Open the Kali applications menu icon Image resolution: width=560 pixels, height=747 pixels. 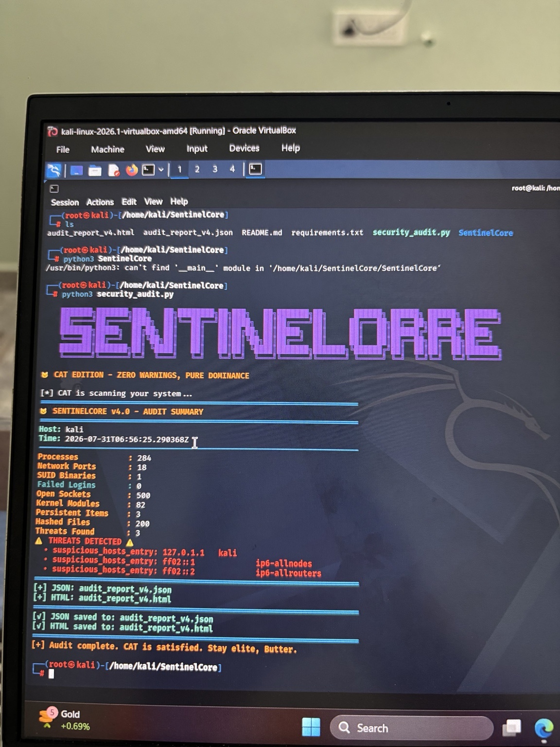[53, 170]
